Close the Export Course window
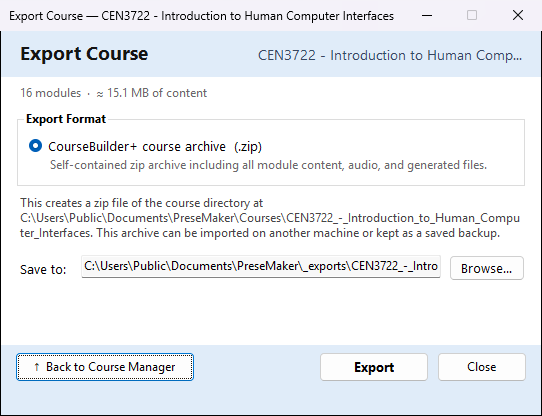 click(x=518, y=15)
